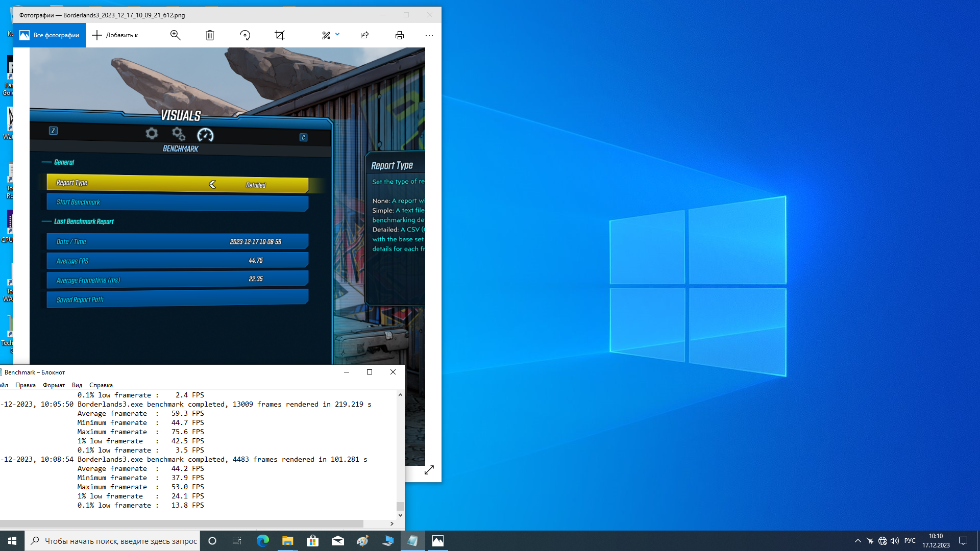Open Microsoft Edge from the taskbar

pyautogui.click(x=263, y=541)
